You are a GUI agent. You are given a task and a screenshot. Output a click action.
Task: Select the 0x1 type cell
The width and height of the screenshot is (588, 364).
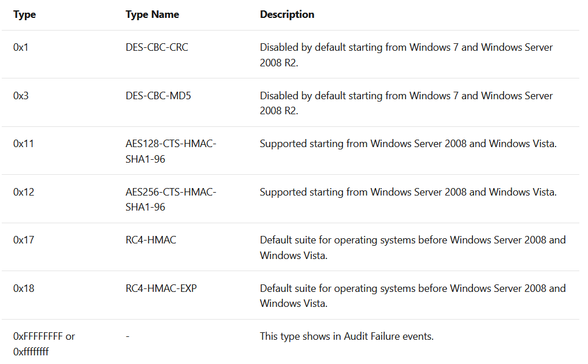(21, 47)
